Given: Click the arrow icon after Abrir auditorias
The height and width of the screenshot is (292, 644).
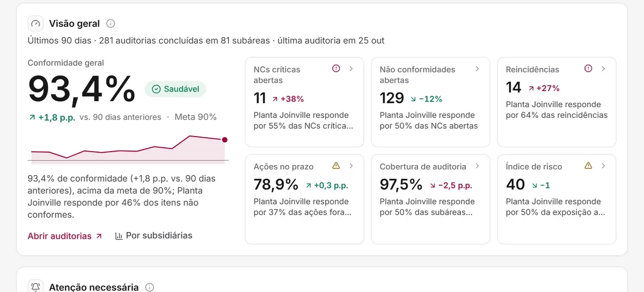Looking at the screenshot, I should coord(99,236).
